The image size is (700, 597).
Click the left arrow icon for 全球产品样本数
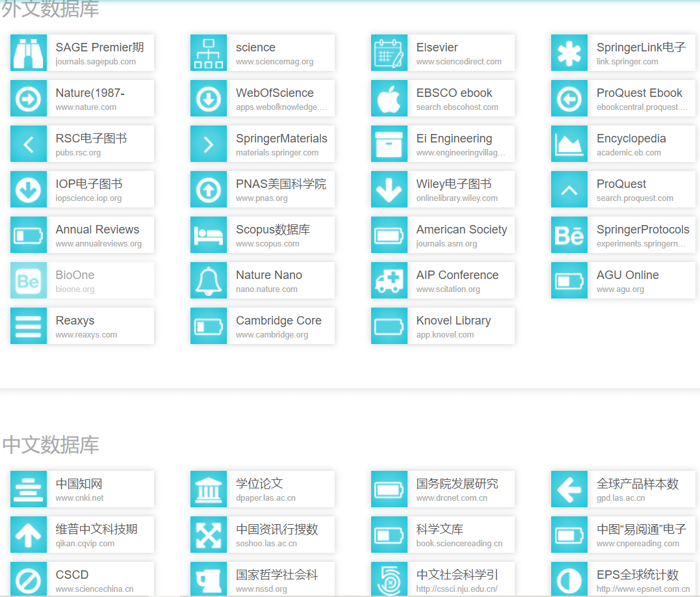tap(569, 489)
